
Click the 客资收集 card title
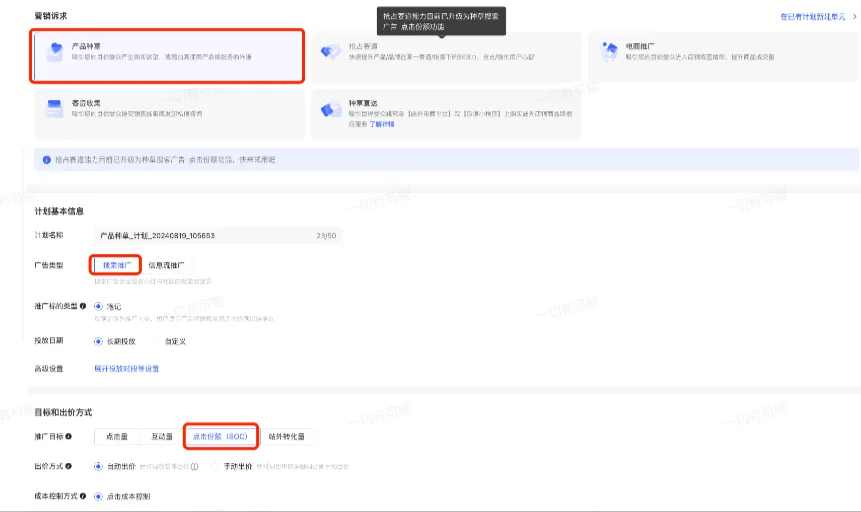pyautogui.click(x=86, y=103)
